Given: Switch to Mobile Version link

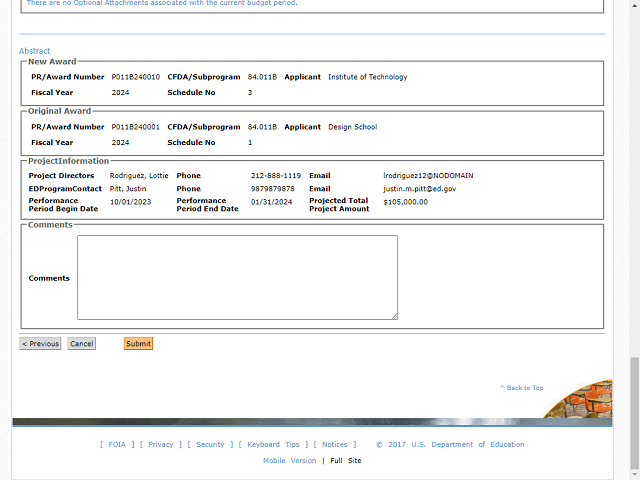Looking at the screenshot, I should (x=289, y=460).
